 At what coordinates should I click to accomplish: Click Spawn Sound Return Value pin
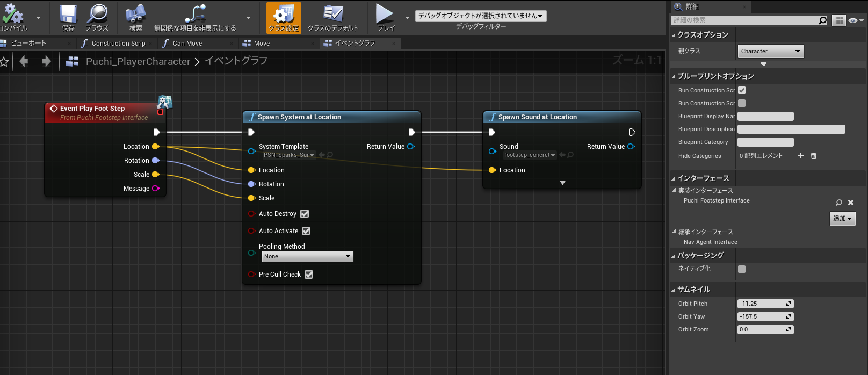631,146
